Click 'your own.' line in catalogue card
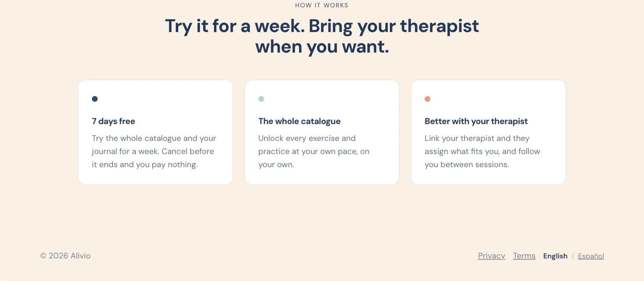 click(276, 165)
